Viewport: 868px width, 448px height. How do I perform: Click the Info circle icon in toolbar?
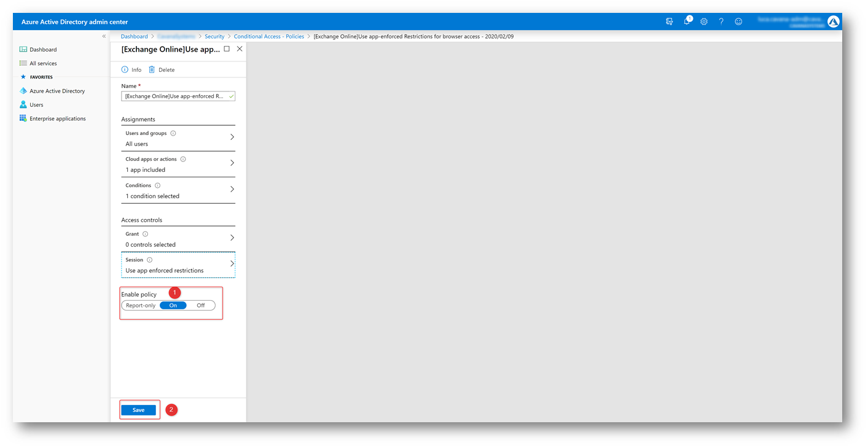point(125,69)
